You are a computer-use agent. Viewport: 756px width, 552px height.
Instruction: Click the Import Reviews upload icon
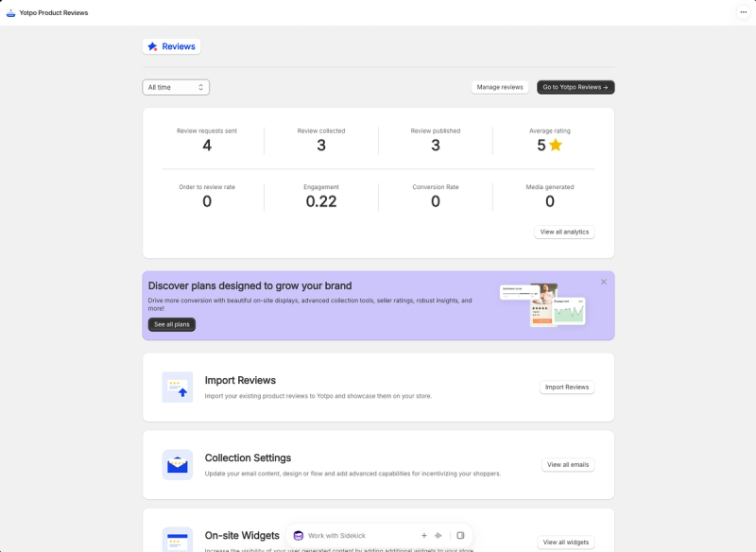(178, 388)
